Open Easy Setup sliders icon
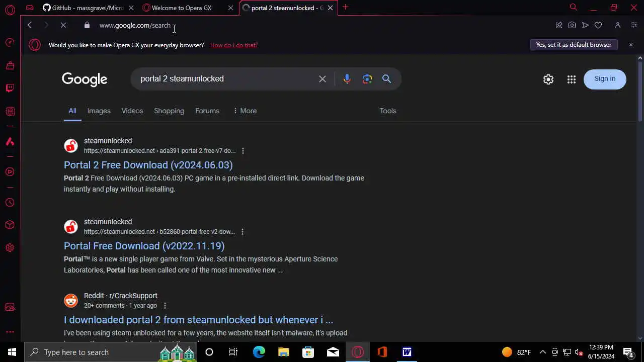Screen dimensions: 644x362 click(634, 25)
